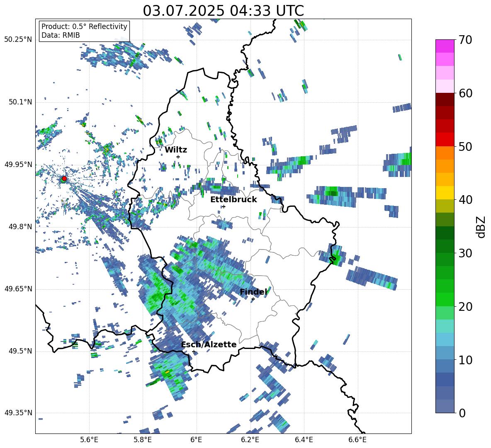Click the title '03.07.2025 04:33 UTC'
This screenshot has height=448, width=491.
(x=223, y=11)
